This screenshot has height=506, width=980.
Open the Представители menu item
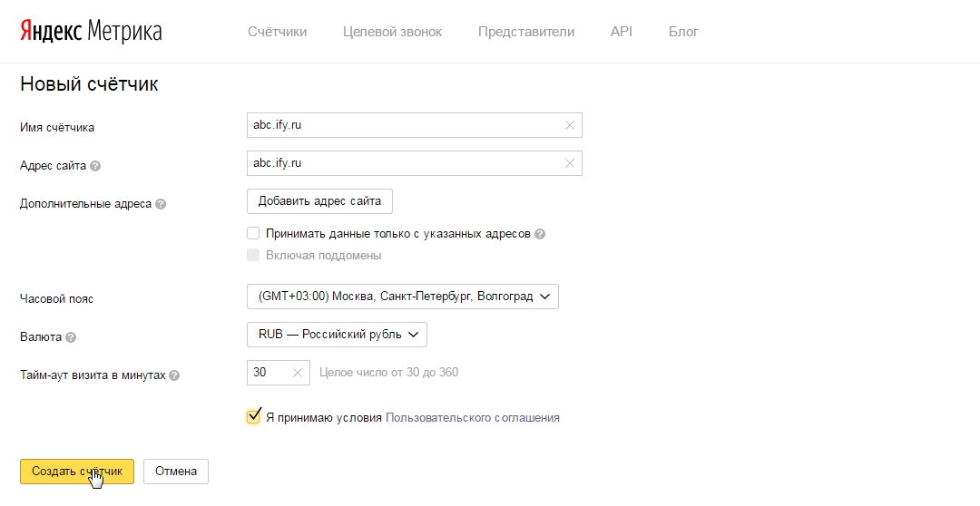525,32
